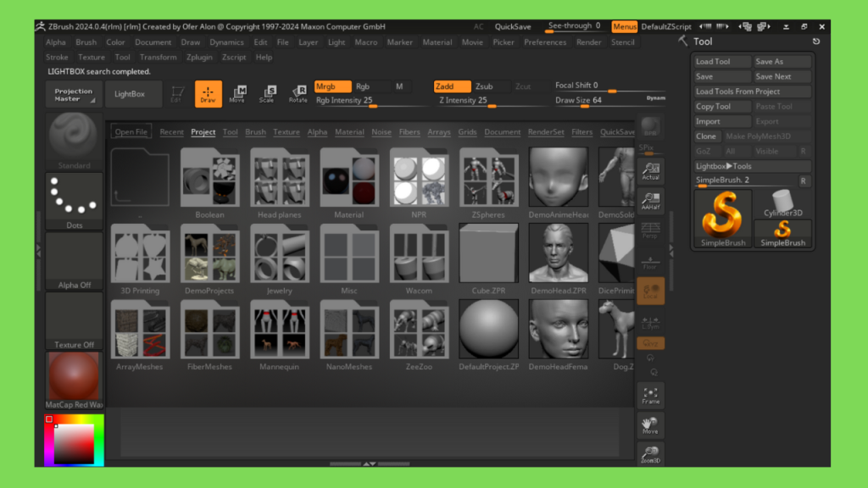Click the Scale transform icon
868x488 pixels.
click(x=267, y=93)
